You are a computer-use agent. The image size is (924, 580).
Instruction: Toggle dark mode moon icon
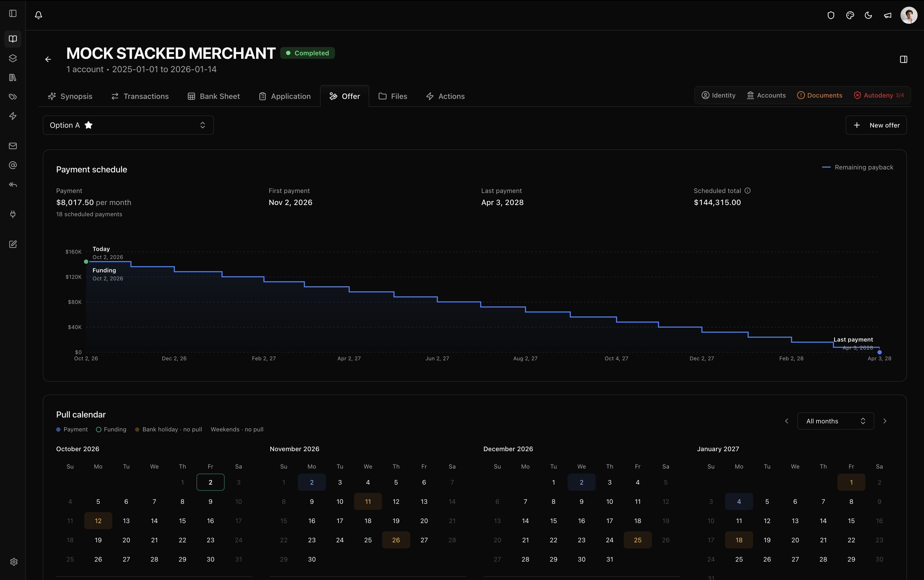point(868,15)
